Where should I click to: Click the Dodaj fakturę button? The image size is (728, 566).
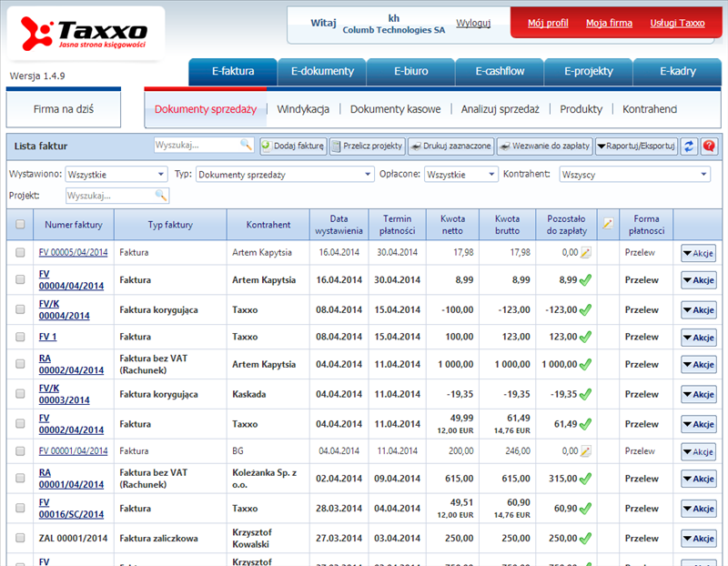click(x=293, y=147)
